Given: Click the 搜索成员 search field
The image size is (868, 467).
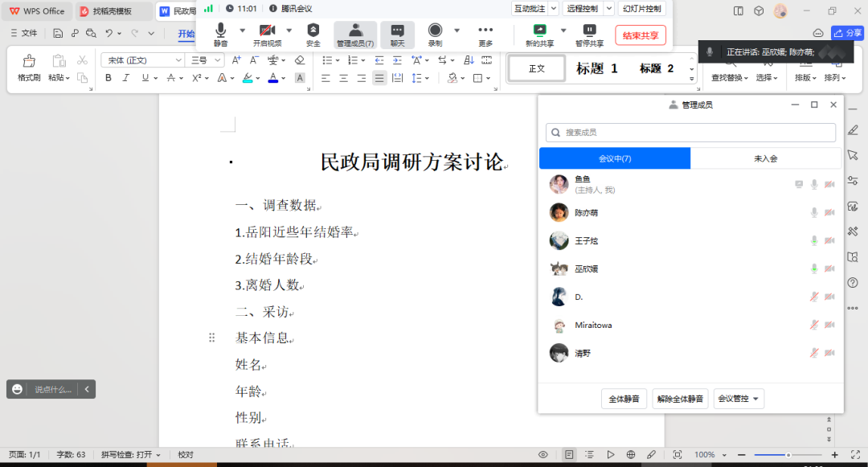Looking at the screenshot, I should point(691,133).
